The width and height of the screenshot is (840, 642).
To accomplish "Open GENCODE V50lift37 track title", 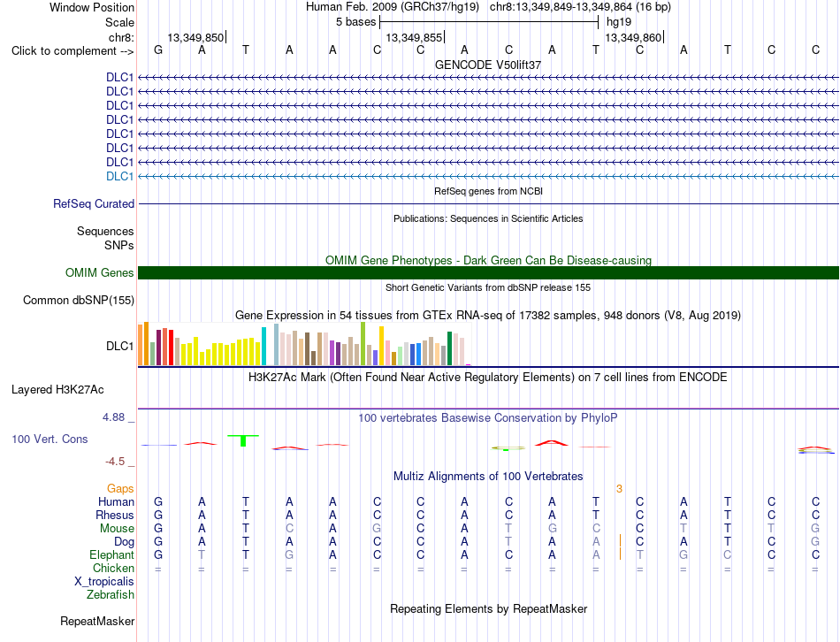I will click(488, 65).
